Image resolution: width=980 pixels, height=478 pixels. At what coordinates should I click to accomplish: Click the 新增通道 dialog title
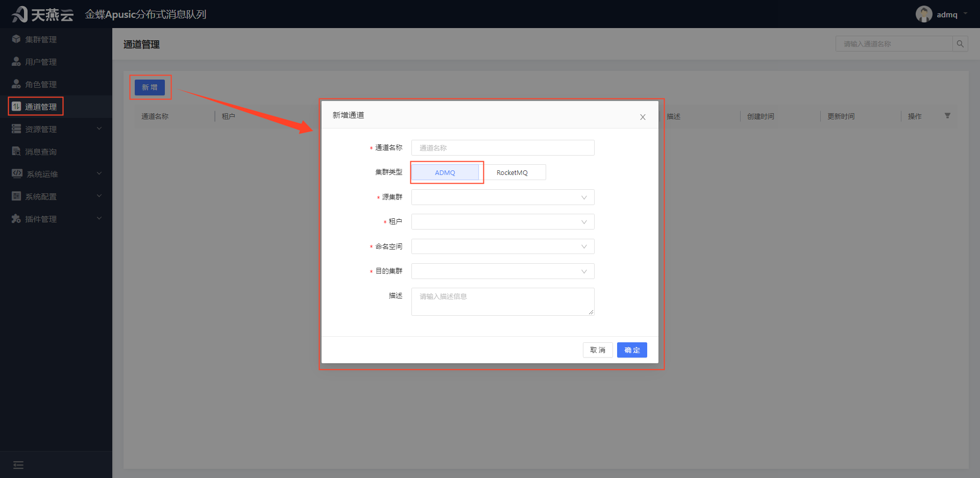pyautogui.click(x=349, y=115)
